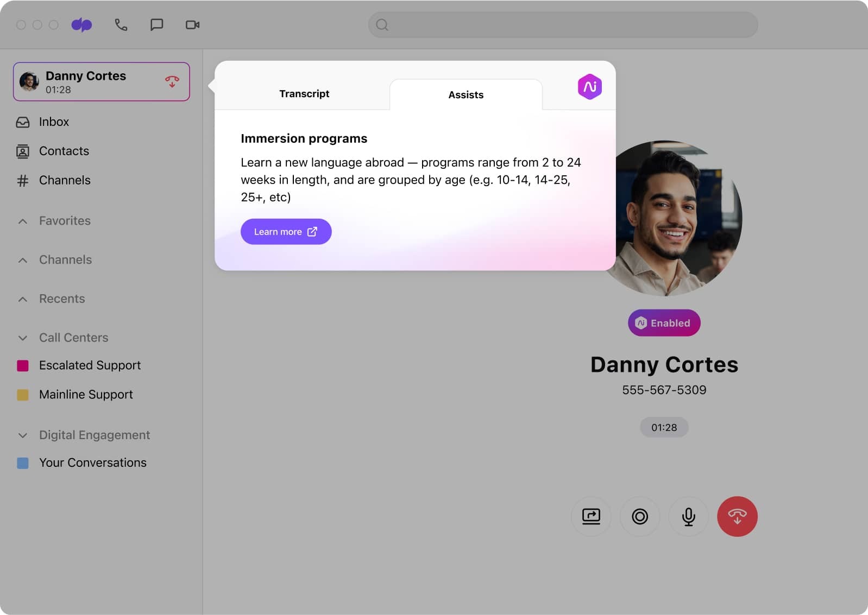The height and width of the screenshot is (615, 868).
Task: Start a video meeting with camera icon
Action: (192, 24)
